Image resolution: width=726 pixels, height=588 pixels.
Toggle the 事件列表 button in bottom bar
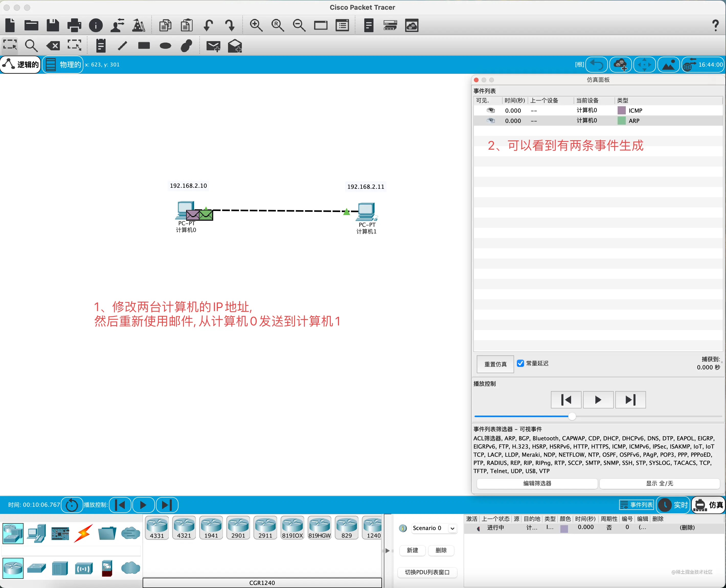coord(637,505)
